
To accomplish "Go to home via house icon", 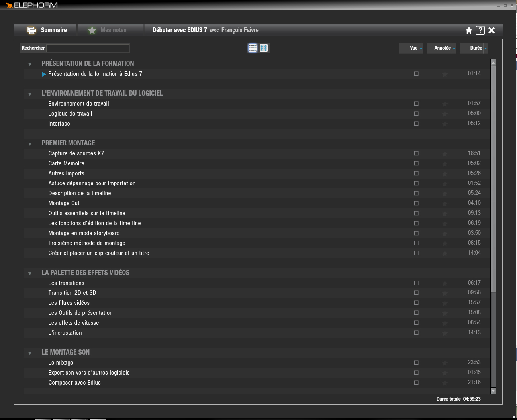I will (469, 31).
